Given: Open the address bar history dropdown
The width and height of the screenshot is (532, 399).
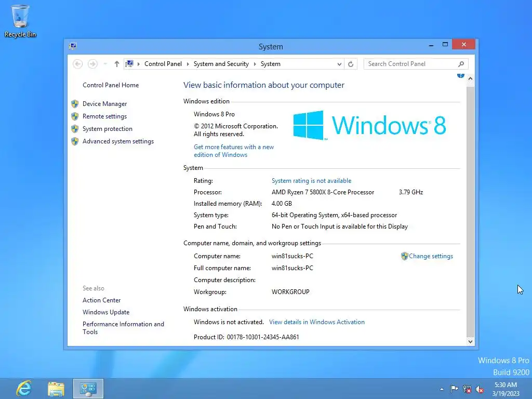Looking at the screenshot, I should coord(339,64).
